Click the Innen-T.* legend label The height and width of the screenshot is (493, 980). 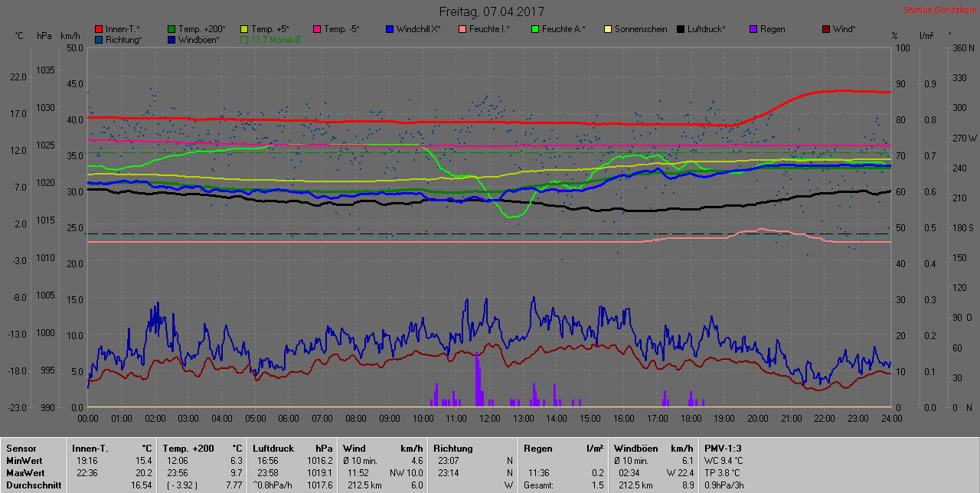122,29
